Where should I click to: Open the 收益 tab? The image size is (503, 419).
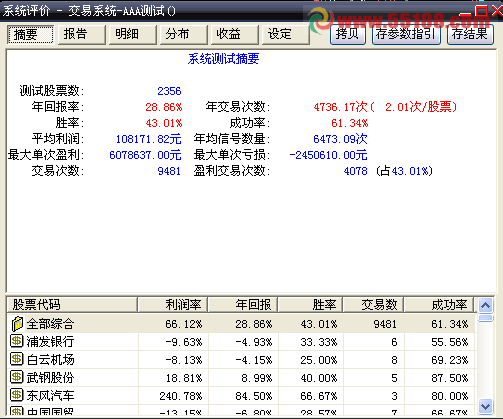pos(235,34)
